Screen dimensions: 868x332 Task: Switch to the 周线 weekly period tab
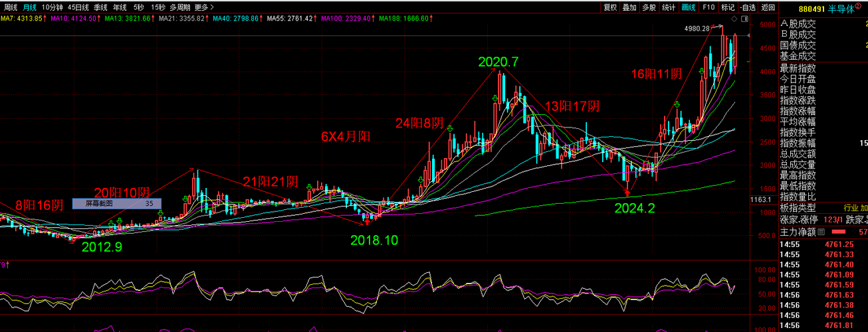[x=11, y=7]
